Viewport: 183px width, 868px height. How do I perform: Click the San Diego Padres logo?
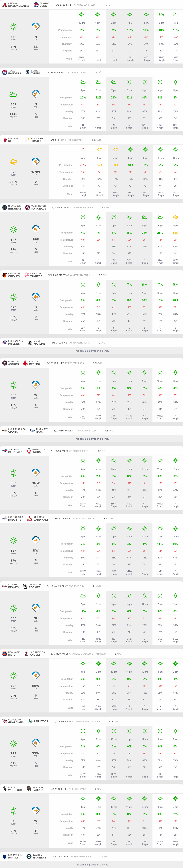point(29,789)
